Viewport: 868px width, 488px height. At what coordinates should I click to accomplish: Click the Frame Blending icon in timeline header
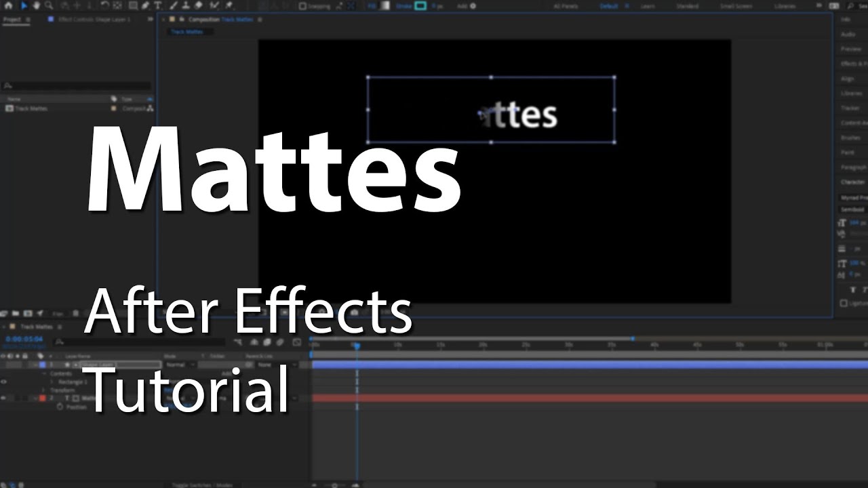pyautogui.click(x=267, y=342)
